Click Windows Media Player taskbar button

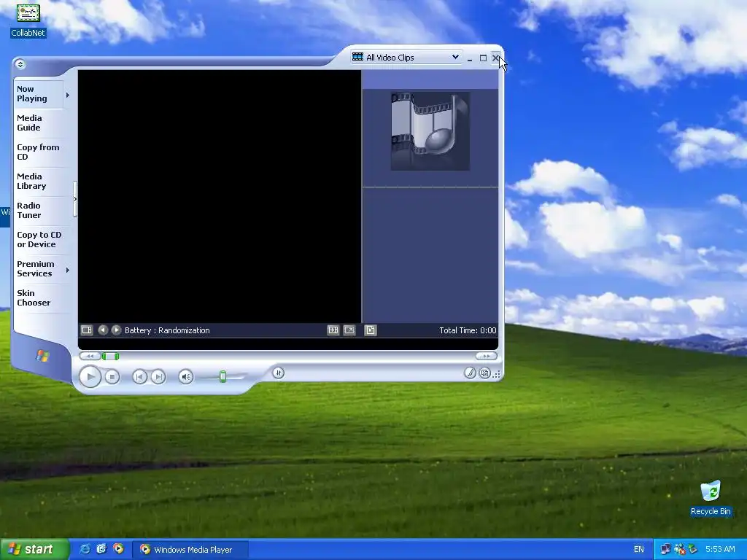coord(190,550)
